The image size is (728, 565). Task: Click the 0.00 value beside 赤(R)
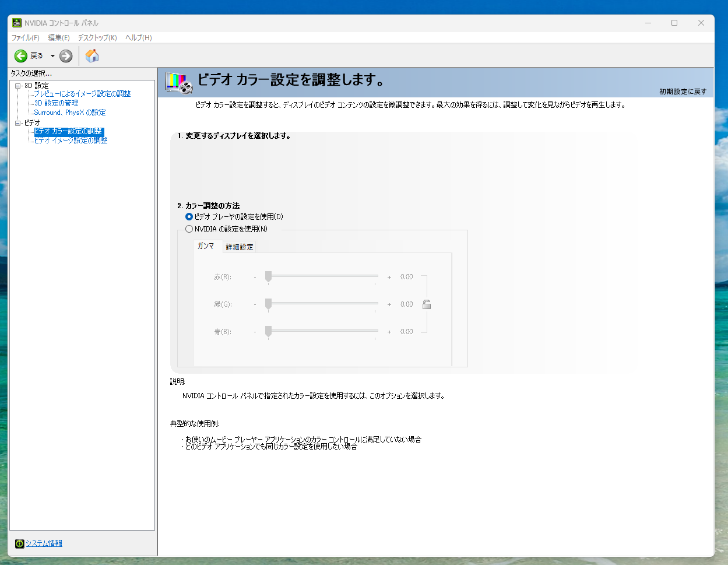click(406, 277)
